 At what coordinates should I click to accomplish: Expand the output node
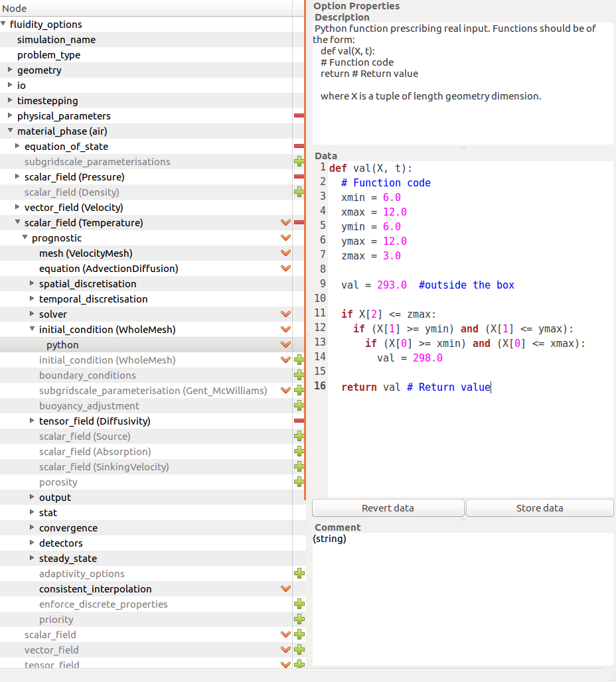(32, 496)
